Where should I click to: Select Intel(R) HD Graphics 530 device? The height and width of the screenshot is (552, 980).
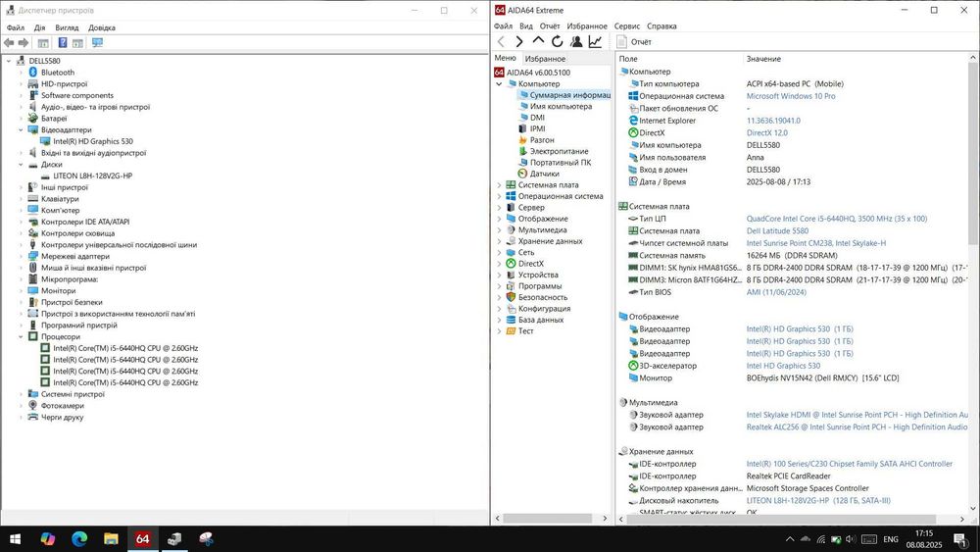tap(93, 141)
